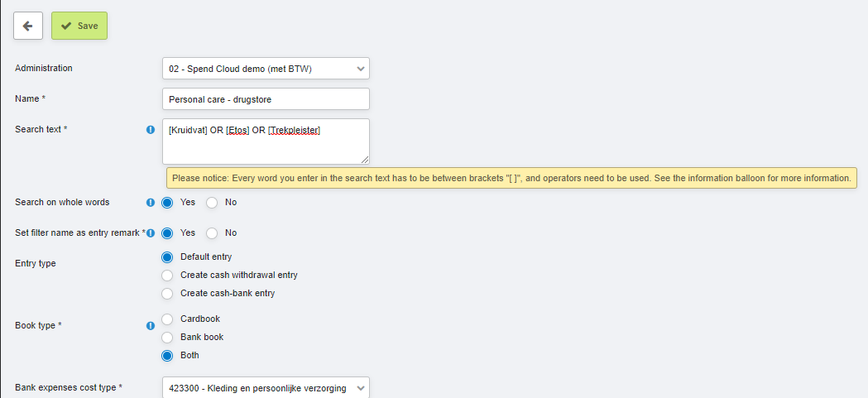Click the back arrow icon button
The image size is (868, 398).
point(28,26)
